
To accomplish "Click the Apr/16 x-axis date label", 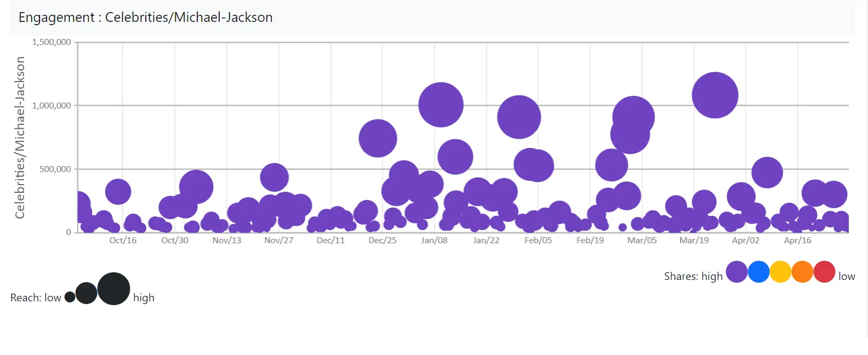I will [797, 241].
